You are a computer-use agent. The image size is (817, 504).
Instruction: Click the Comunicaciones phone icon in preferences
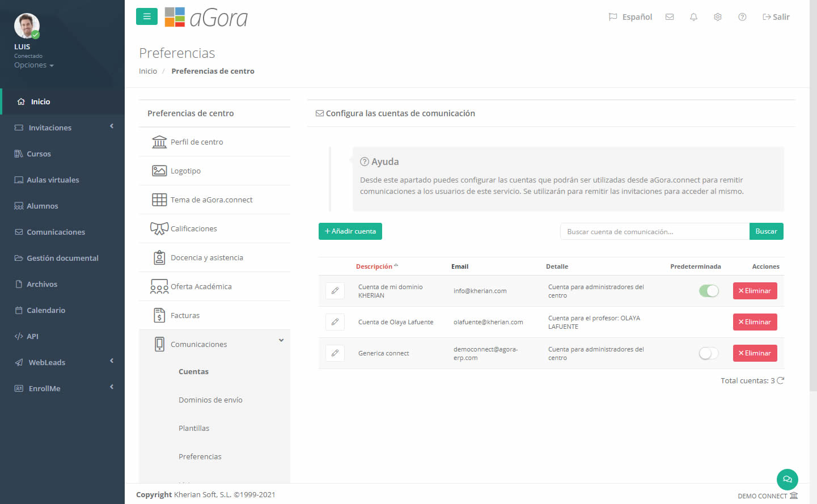[159, 344]
